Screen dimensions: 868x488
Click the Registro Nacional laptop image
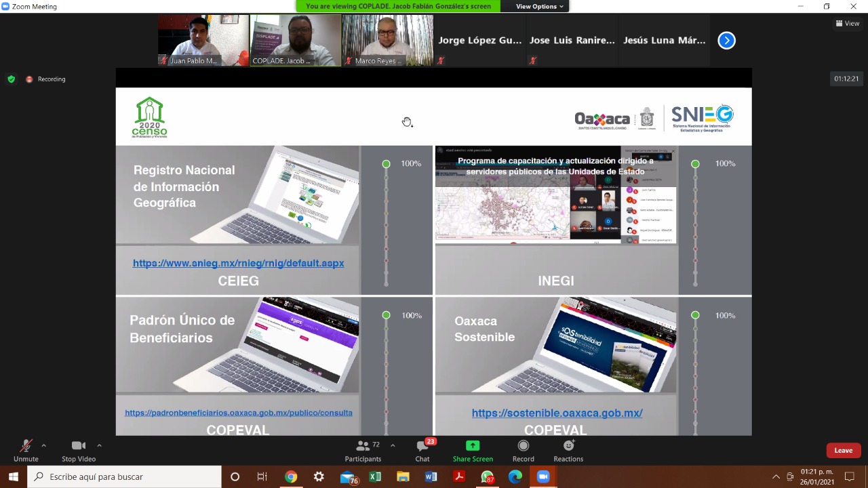[277, 195]
